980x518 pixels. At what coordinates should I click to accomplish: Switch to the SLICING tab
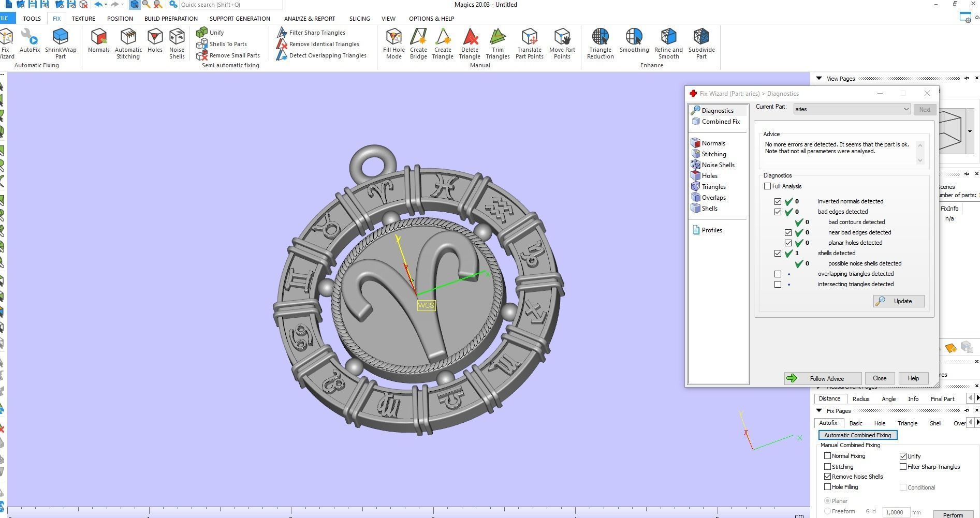[x=359, y=19]
